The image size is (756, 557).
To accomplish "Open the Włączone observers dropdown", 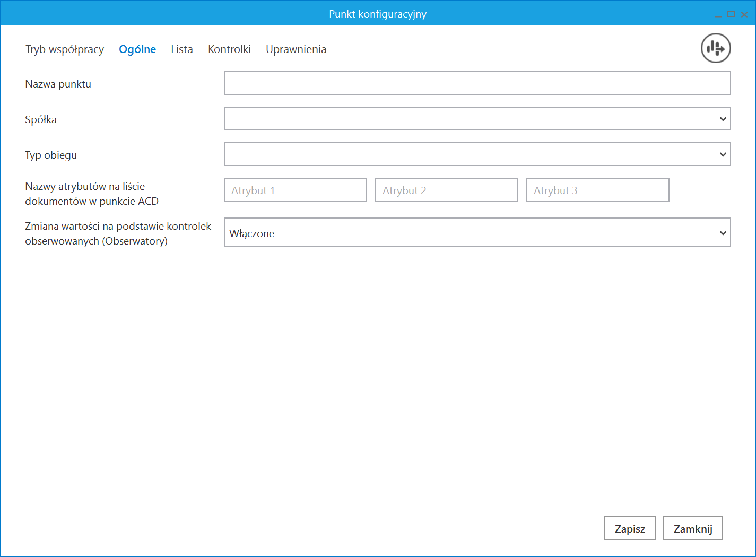I will [x=477, y=233].
